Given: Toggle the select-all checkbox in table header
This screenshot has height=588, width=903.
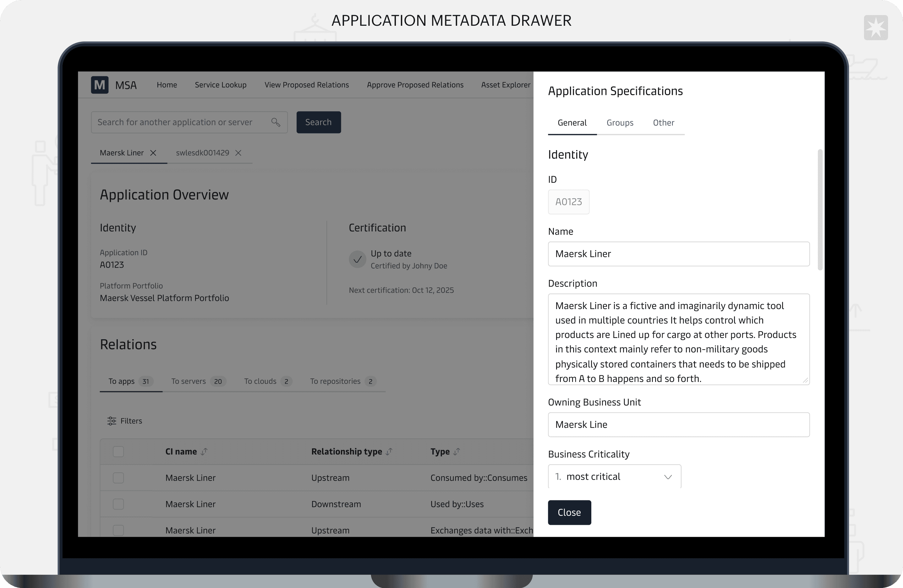Looking at the screenshot, I should tap(118, 451).
